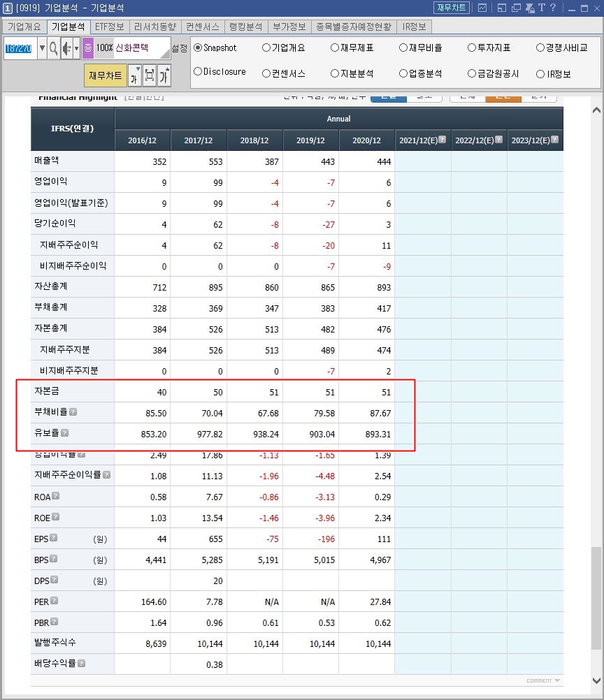The image size is (604, 700).
Task: Click the help icon next to PBR
Action: click(x=54, y=622)
